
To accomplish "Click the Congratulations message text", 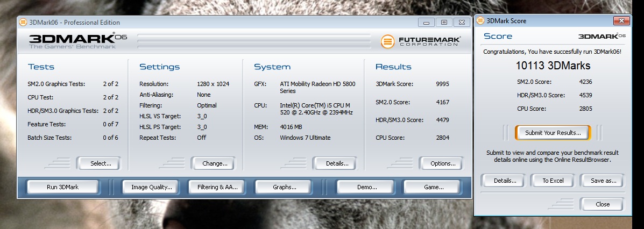I will click(x=552, y=52).
